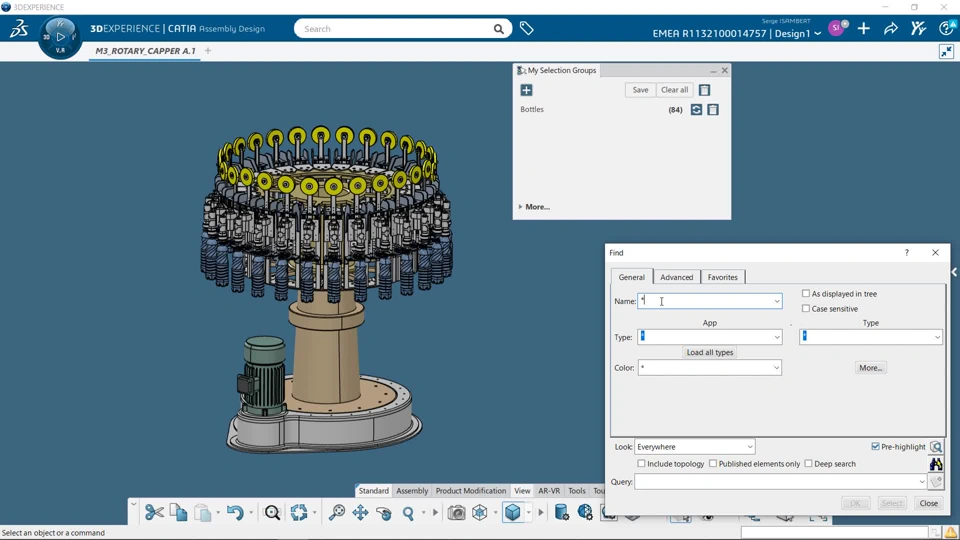
Task: Click the shaded blue cube view mode icon
Action: pos(512,512)
